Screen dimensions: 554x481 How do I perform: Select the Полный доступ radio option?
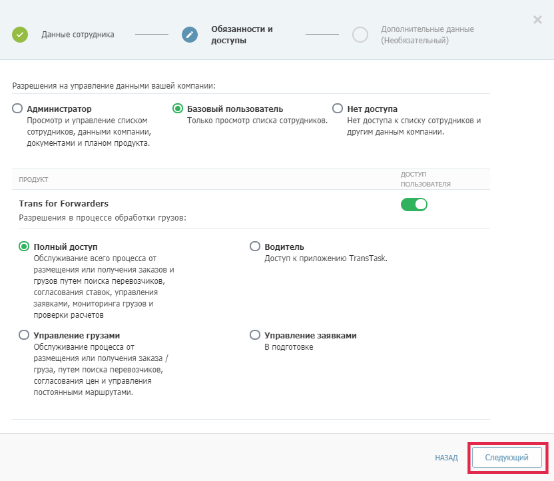tap(24, 246)
